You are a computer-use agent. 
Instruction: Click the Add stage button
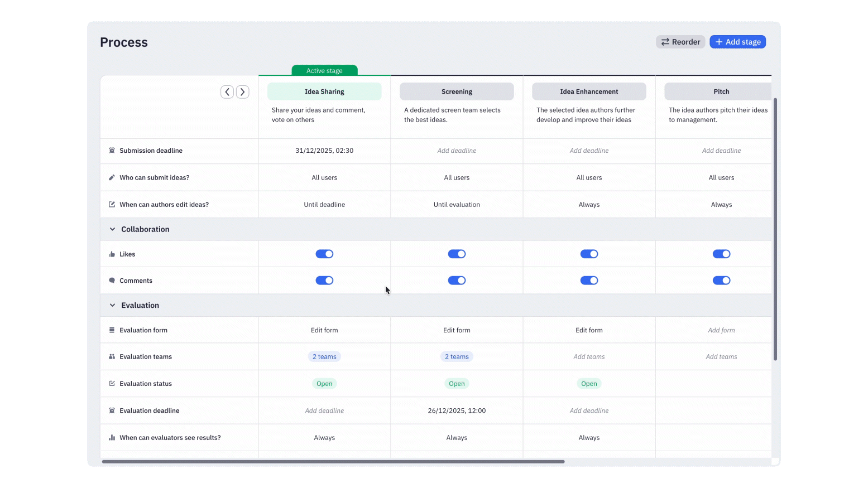click(737, 42)
